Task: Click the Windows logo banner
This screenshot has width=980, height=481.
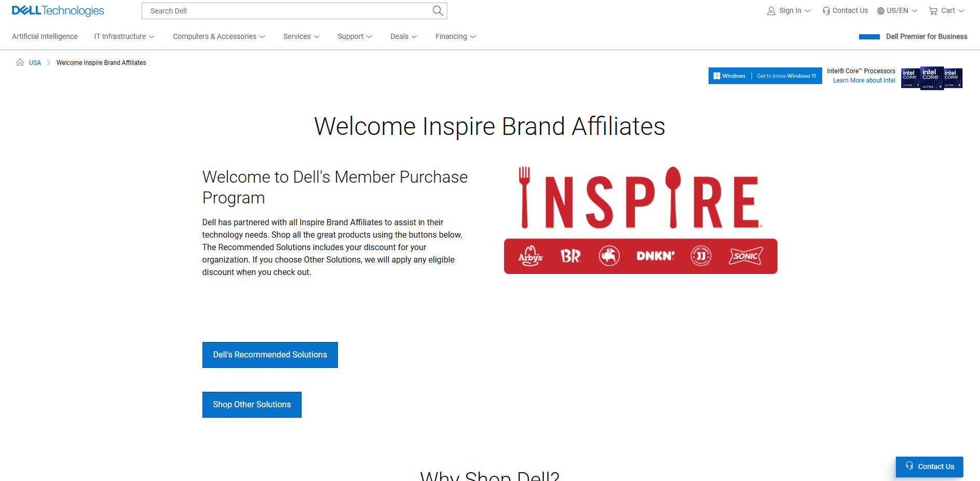Action: pyautogui.click(x=765, y=76)
